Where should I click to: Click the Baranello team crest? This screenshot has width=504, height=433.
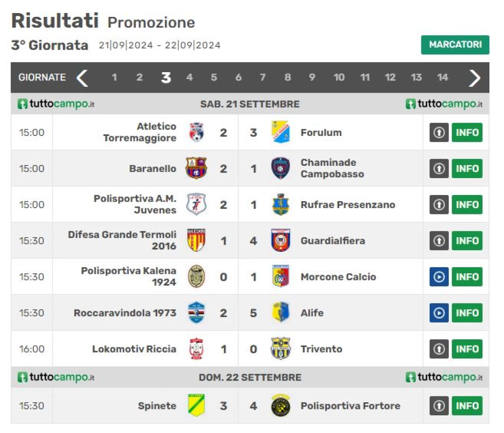(x=196, y=168)
